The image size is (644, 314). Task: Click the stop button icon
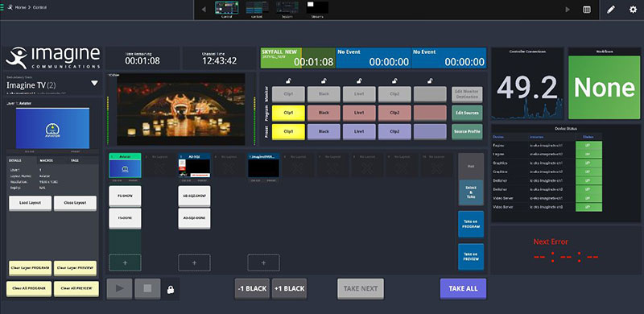147,288
